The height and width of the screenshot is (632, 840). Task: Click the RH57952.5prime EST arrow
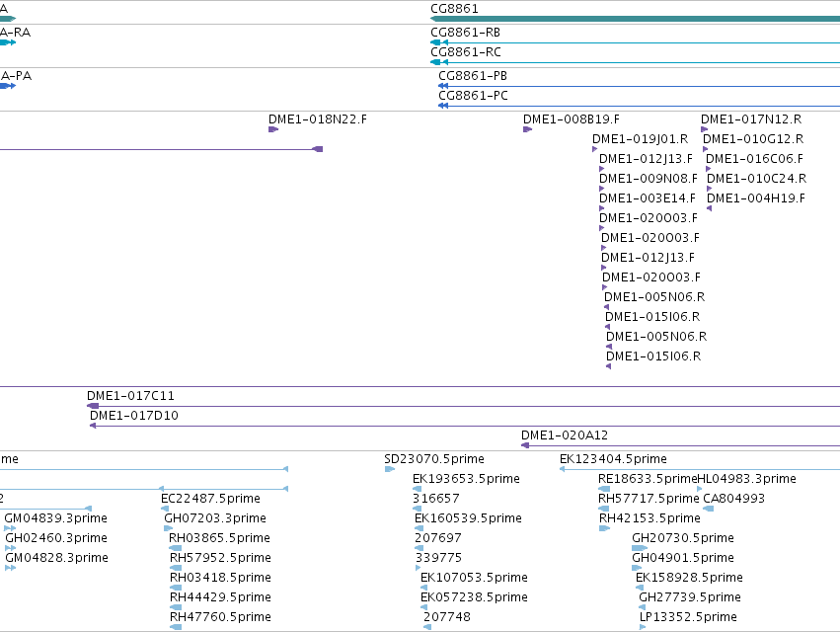(x=176, y=568)
